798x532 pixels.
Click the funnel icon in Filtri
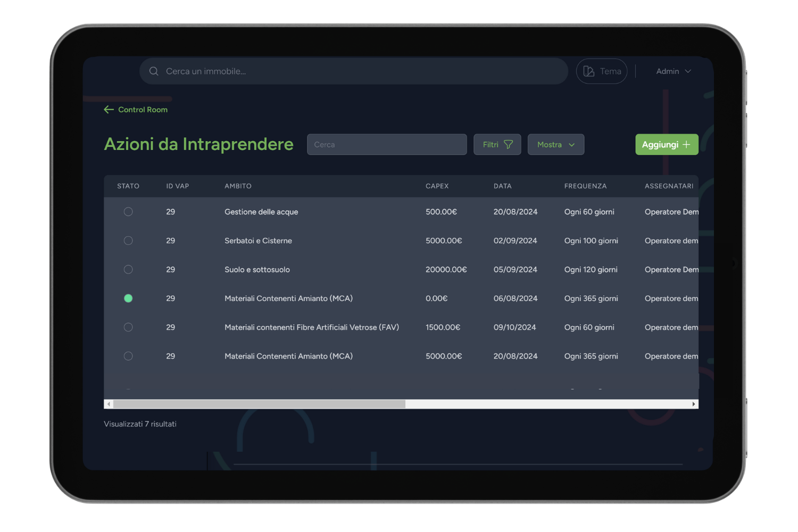pyautogui.click(x=508, y=145)
